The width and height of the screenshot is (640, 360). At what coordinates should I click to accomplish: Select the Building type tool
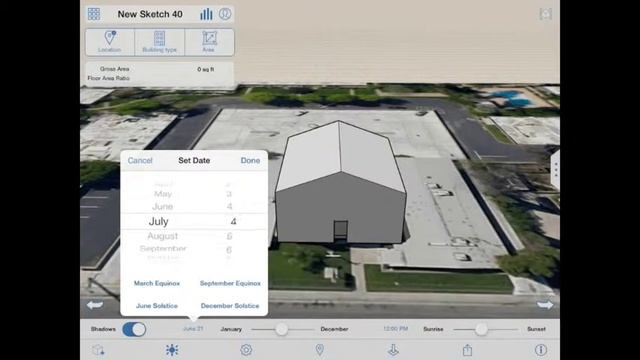tap(160, 42)
